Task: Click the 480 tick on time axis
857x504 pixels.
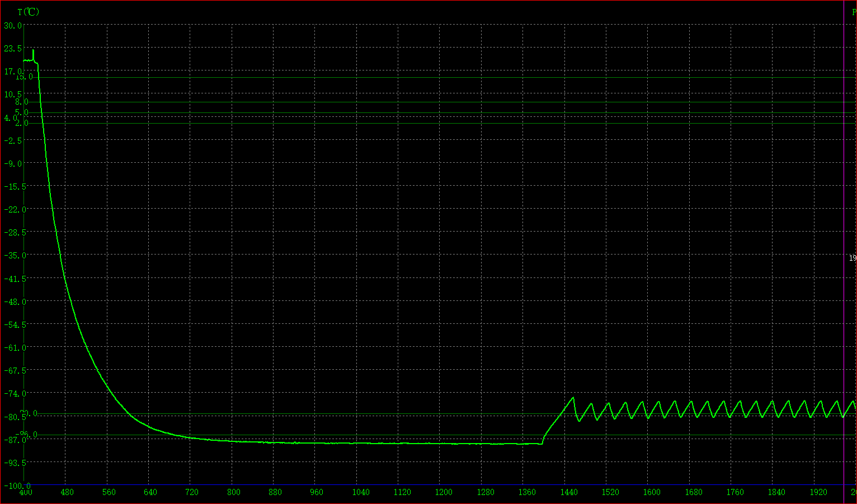Action: point(67,492)
